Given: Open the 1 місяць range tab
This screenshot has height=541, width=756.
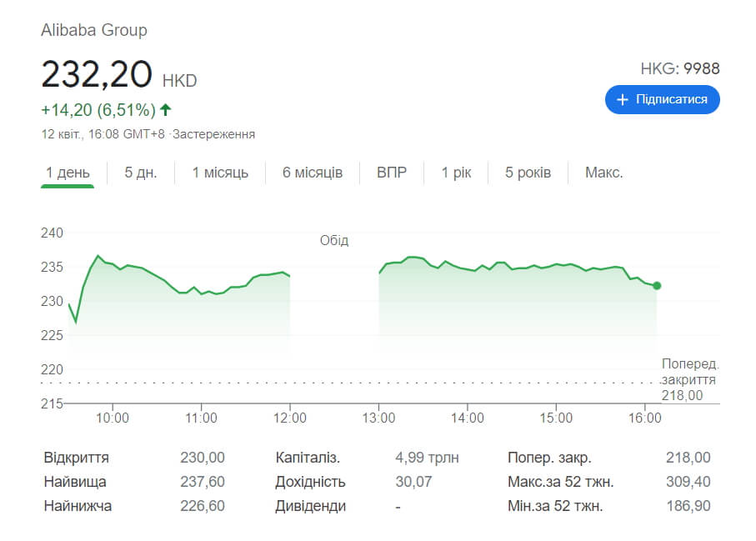Looking at the screenshot, I should (x=220, y=173).
